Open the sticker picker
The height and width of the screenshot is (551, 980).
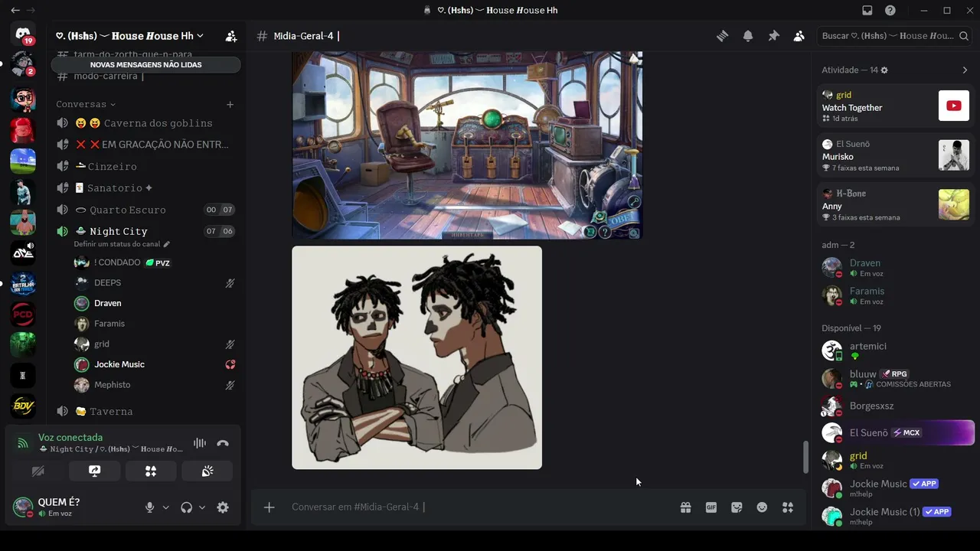tap(737, 507)
